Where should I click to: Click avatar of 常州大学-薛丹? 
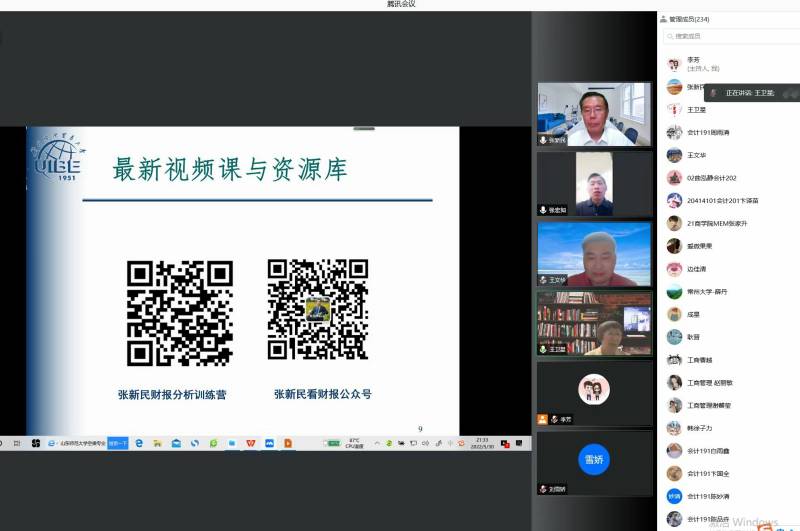click(674, 292)
